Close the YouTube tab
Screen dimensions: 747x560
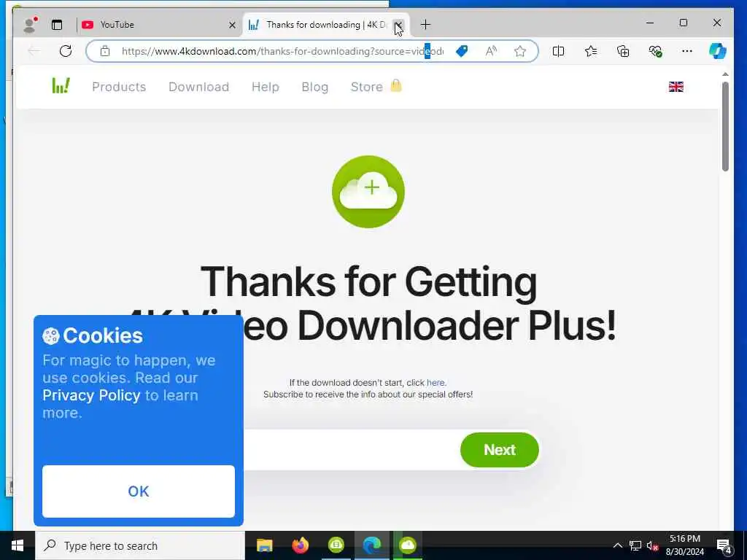[232, 25]
